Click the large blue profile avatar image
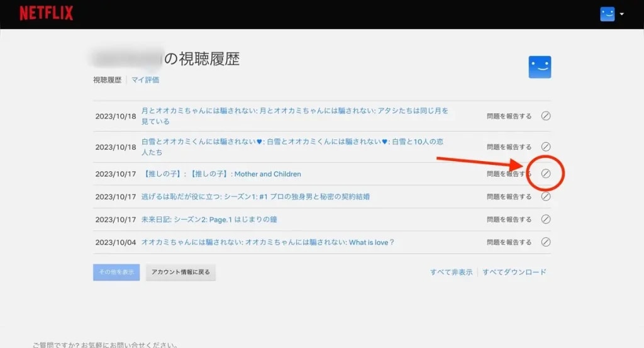The height and width of the screenshot is (348, 644). 540,67
